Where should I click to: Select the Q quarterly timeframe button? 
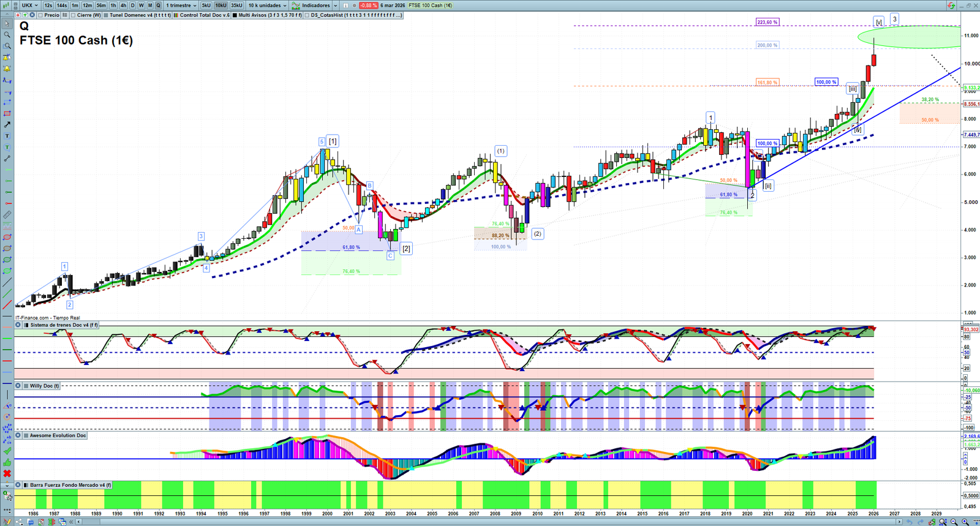click(158, 6)
